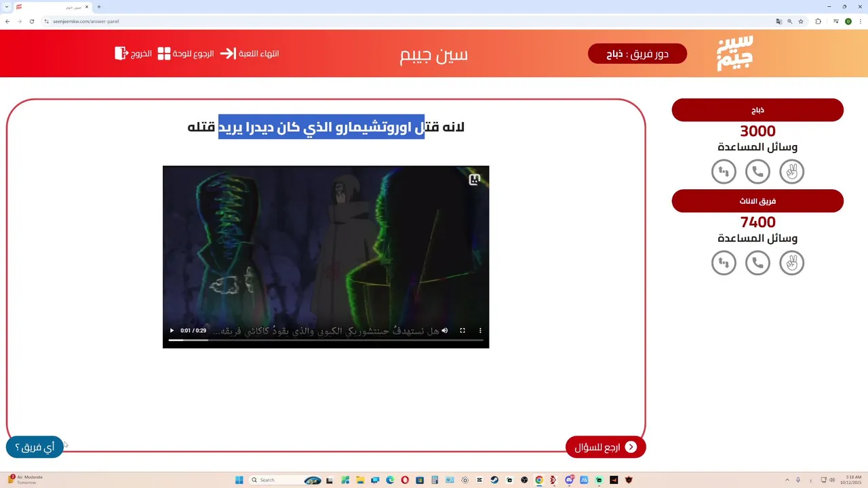
Task: Open video more options menu
Action: pos(480,331)
